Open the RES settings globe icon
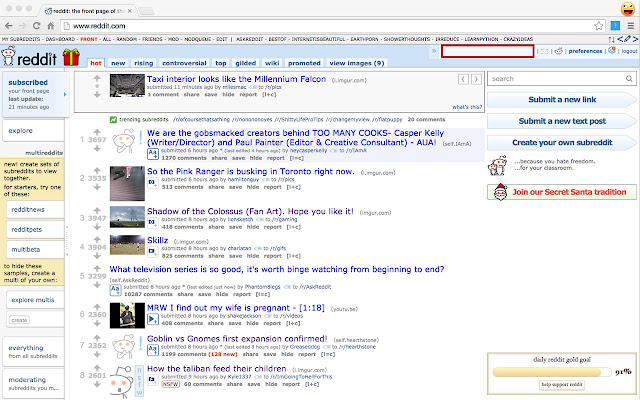The image size is (640, 400). pos(611,51)
